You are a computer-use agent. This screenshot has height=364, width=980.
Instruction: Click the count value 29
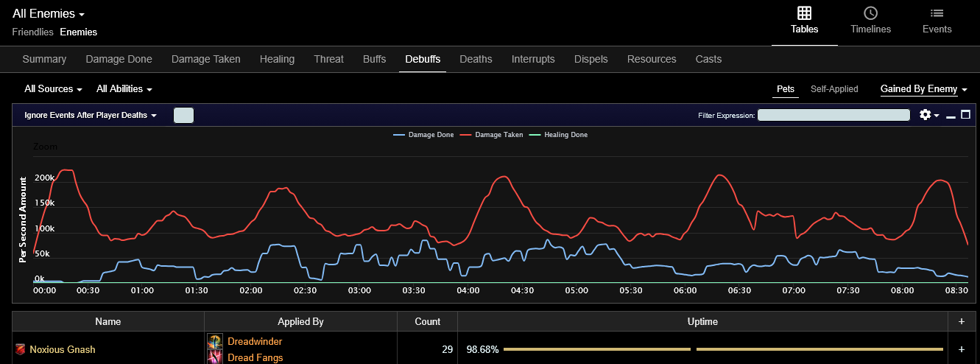point(447,349)
